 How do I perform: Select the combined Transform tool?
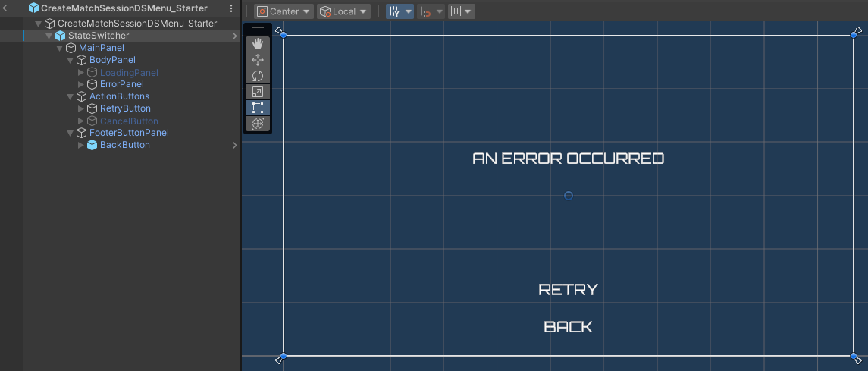[x=258, y=124]
